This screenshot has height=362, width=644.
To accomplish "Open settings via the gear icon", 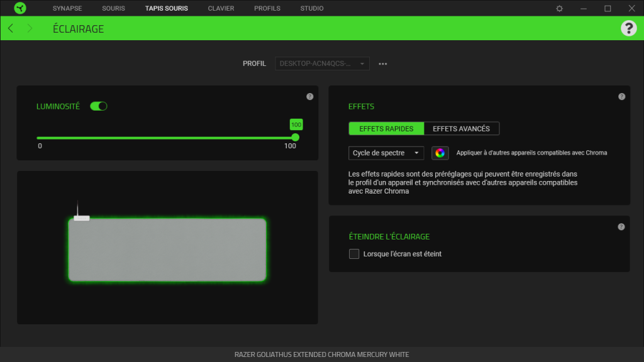I will point(559,8).
